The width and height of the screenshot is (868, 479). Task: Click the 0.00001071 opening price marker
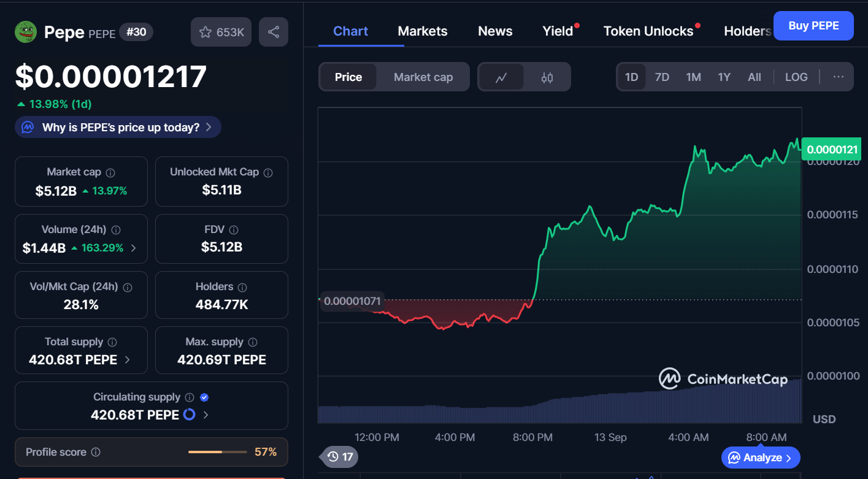352,301
